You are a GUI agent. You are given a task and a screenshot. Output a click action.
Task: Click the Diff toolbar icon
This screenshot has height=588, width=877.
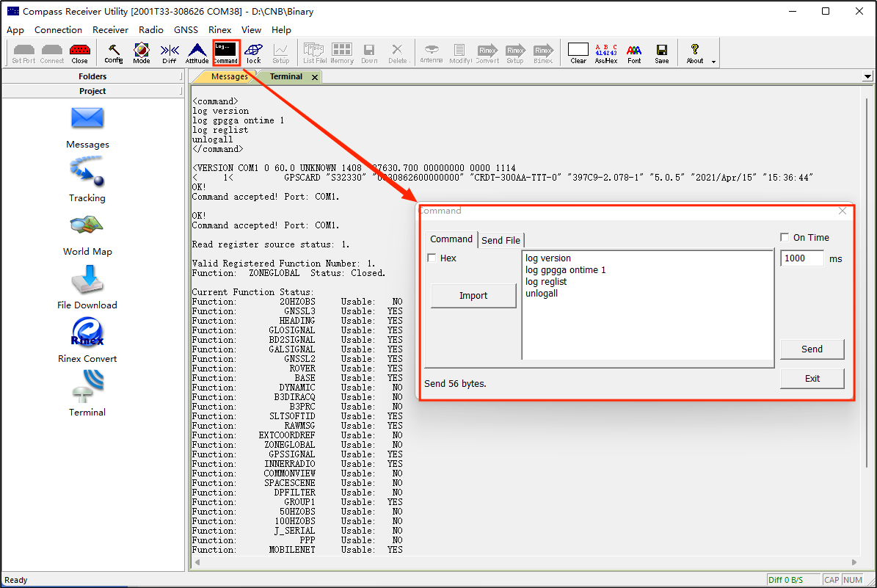tap(170, 54)
